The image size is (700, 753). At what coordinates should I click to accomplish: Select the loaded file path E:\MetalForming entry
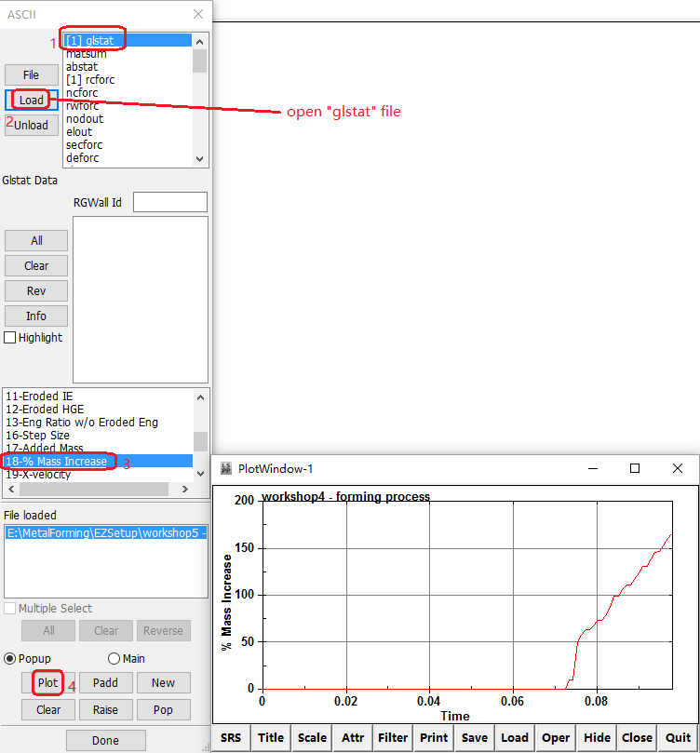click(x=105, y=532)
